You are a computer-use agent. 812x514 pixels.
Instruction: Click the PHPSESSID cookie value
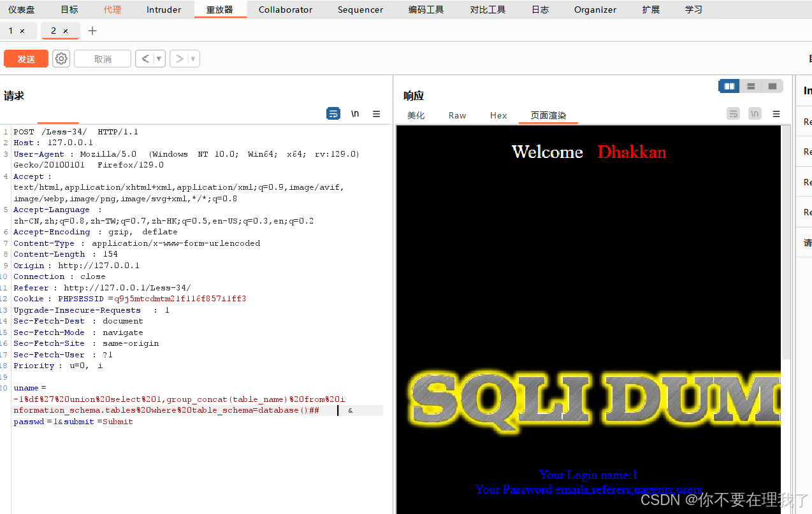pyautogui.click(x=180, y=299)
